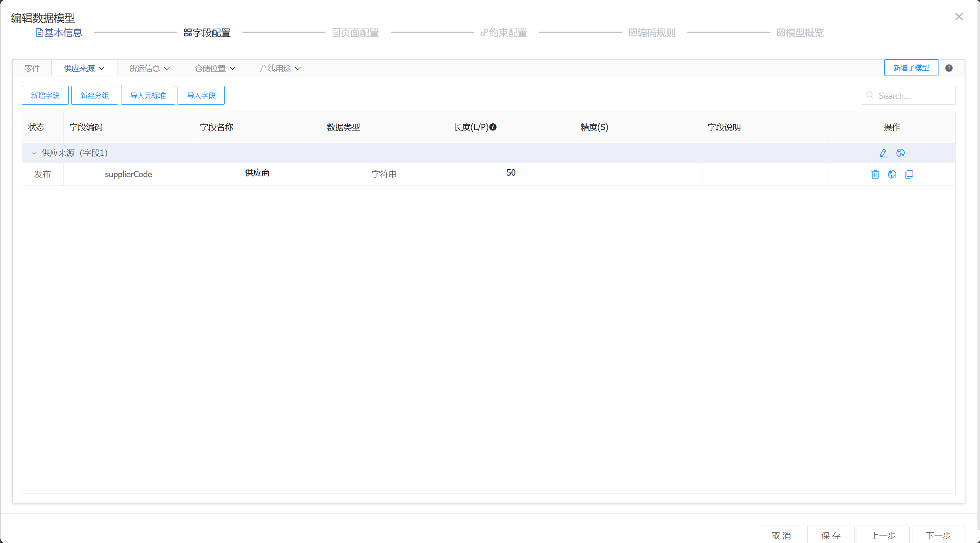Edit the 供应来源 group with pencil icon

(x=883, y=153)
